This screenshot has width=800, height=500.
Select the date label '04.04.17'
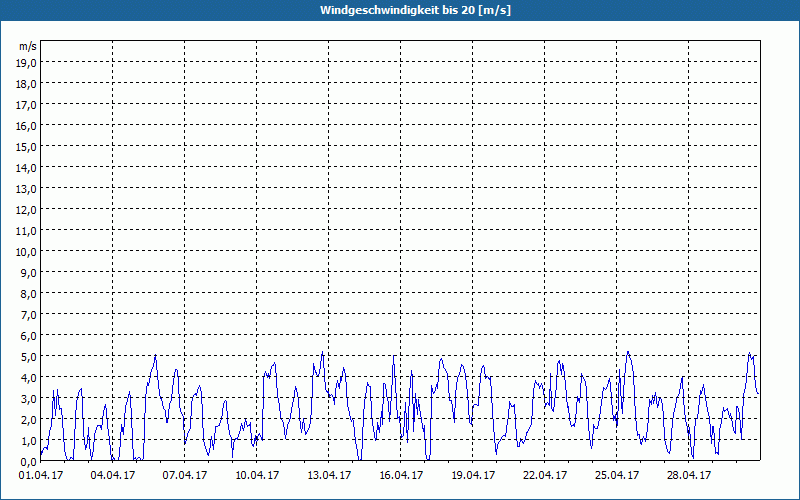pos(113,475)
